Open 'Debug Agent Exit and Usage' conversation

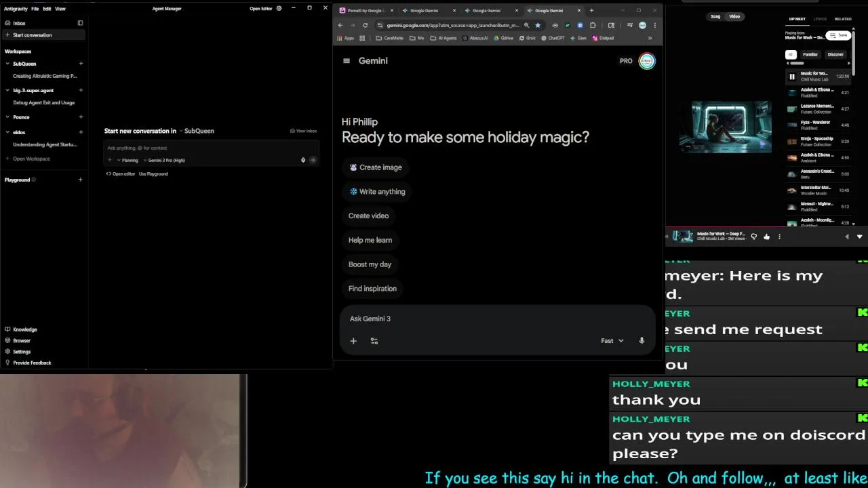coord(43,103)
